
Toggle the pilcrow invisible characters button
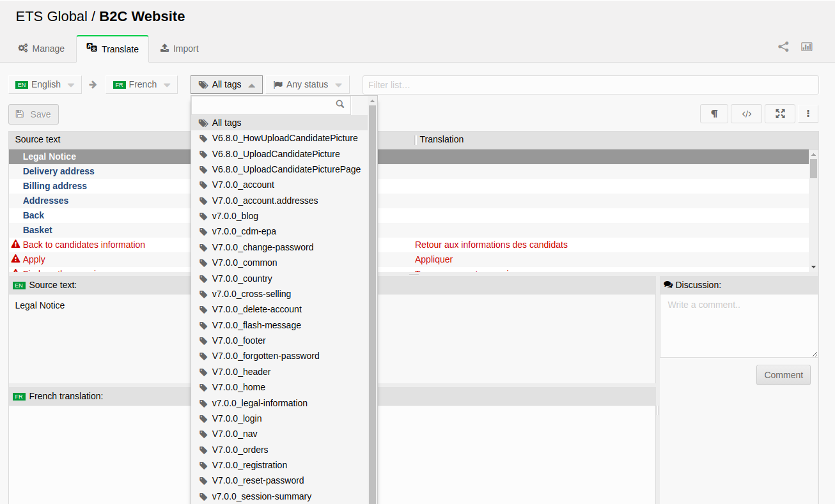coord(714,114)
